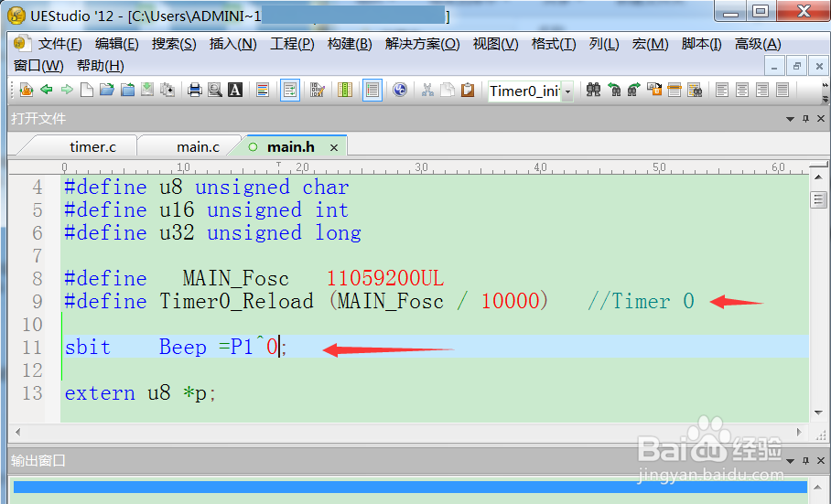Click the find in files icon
Image resolution: width=831 pixels, height=504 pixels.
pos(695,90)
